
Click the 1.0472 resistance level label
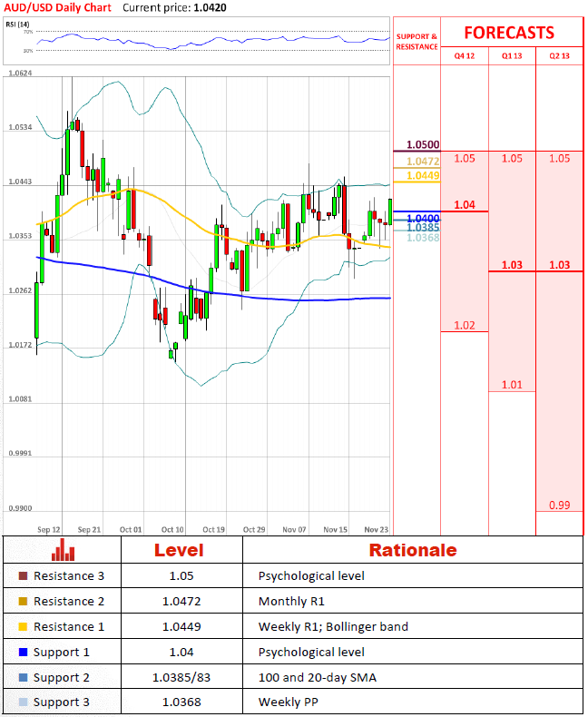point(423,162)
